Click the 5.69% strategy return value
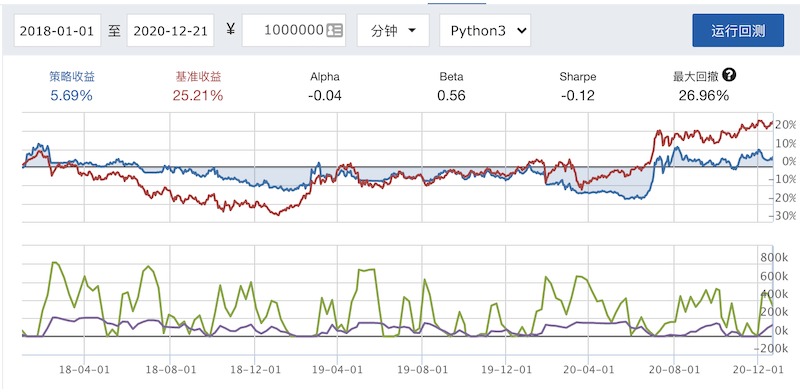 (71, 95)
